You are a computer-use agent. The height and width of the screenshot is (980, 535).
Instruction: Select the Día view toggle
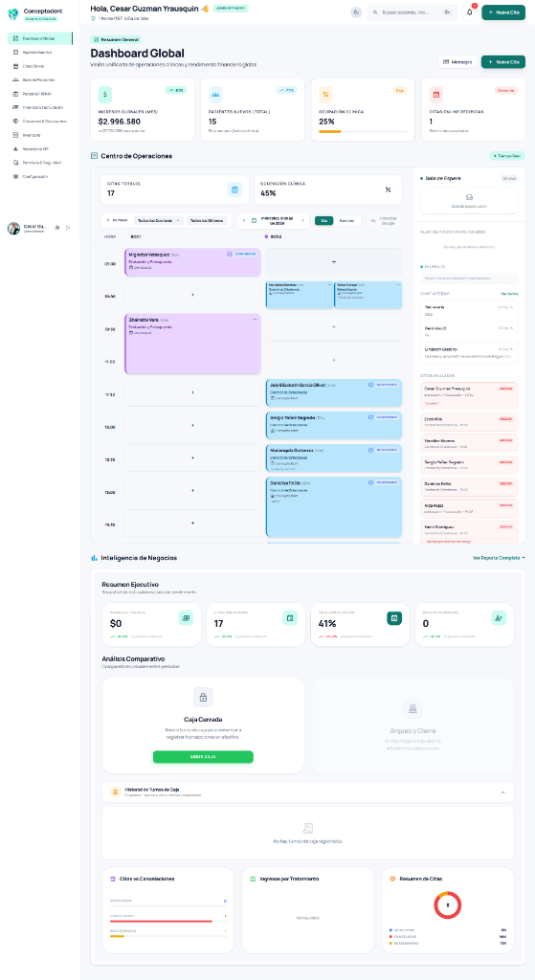click(x=323, y=221)
